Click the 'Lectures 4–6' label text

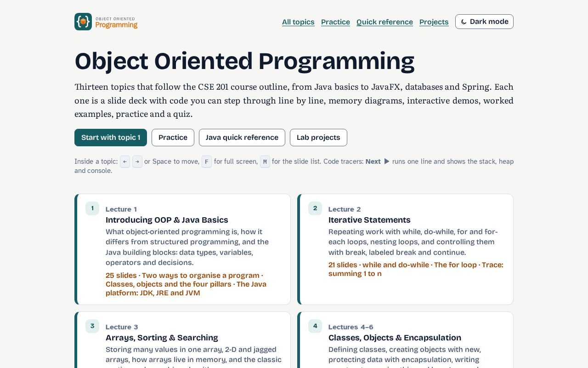click(351, 327)
